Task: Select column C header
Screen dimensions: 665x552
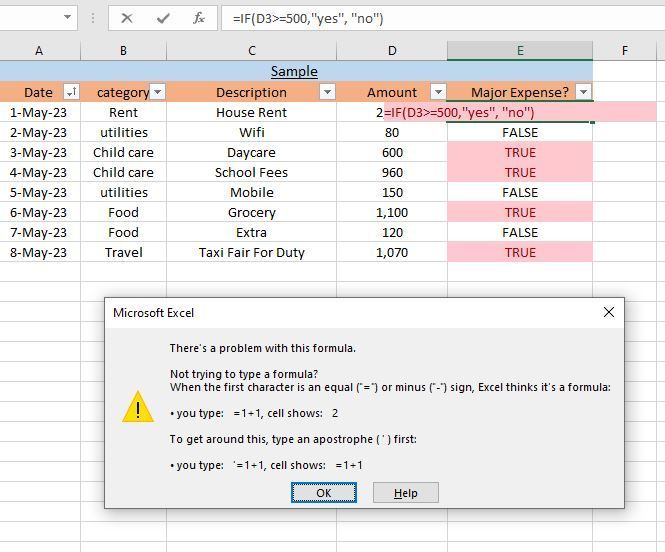Action: [251, 51]
